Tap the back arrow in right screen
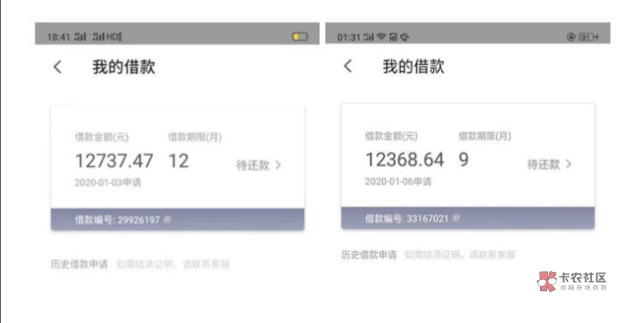This screenshot has height=323, width=644. tap(348, 66)
